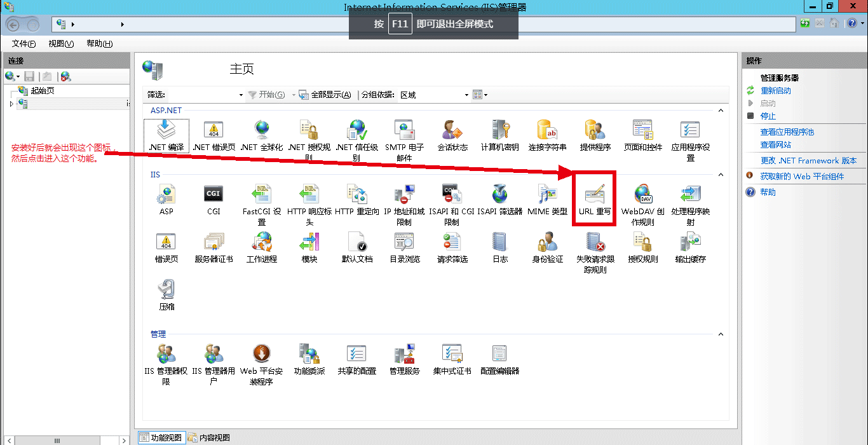Viewport: 868px width, 445px height.
Task: Open the 会话状态 feature
Action: [452, 136]
